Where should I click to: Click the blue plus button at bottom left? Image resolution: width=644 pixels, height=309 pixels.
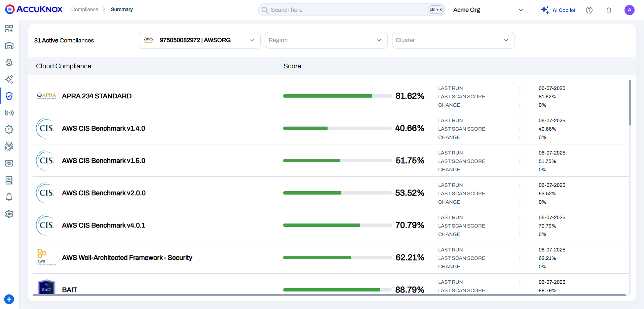pyautogui.click(x=9, y=299)
